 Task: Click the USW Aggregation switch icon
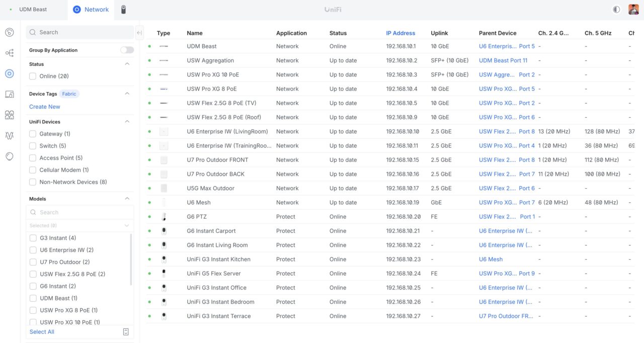164,60
